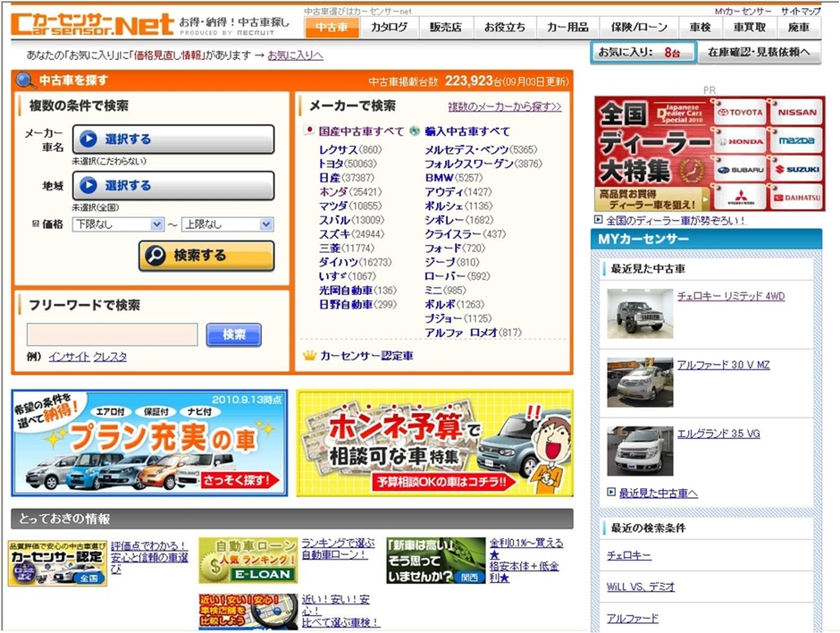Click the blue 検索 freeword button
Image resolution: width=840 pixels, height=633 pixels.
pyautogui.click(x=233, y=334)
